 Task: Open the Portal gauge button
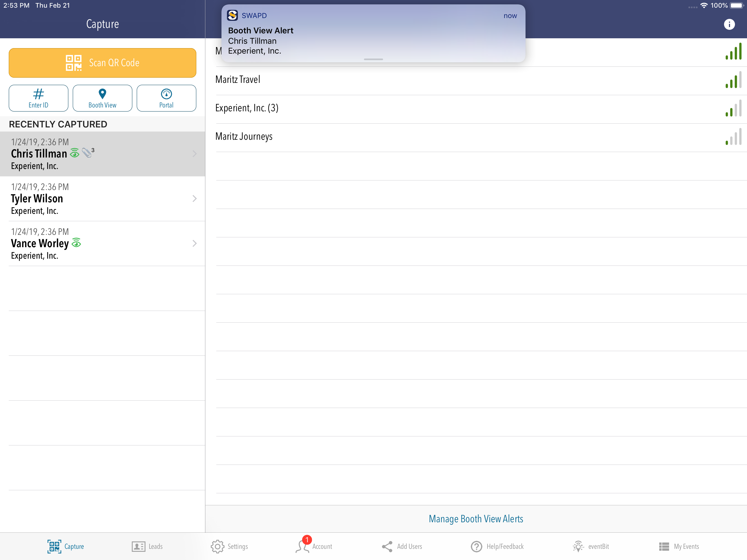point(166,98)
